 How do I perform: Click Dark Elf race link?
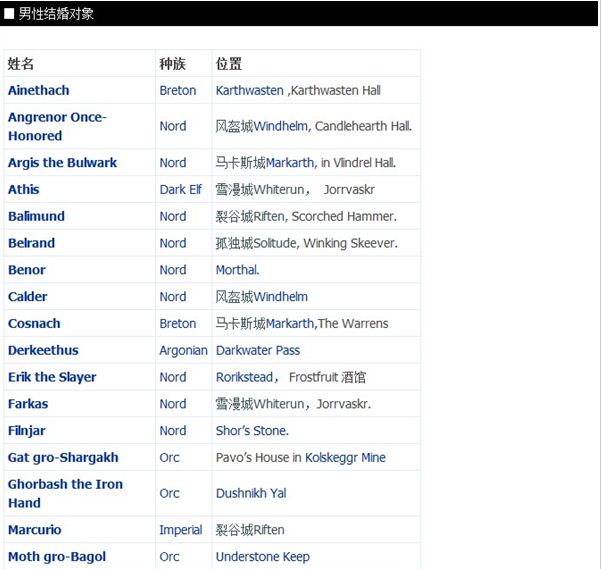click(181, 189)
